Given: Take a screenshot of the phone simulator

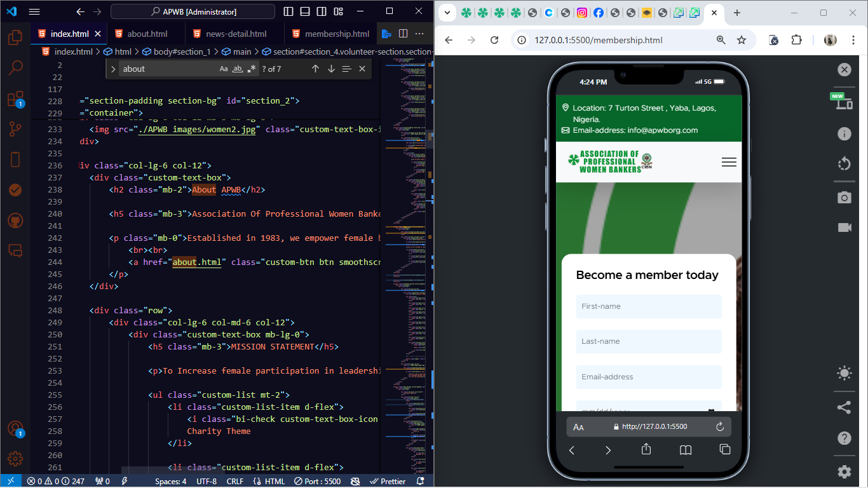Looking at the screenshot, I should coord(844,198).
